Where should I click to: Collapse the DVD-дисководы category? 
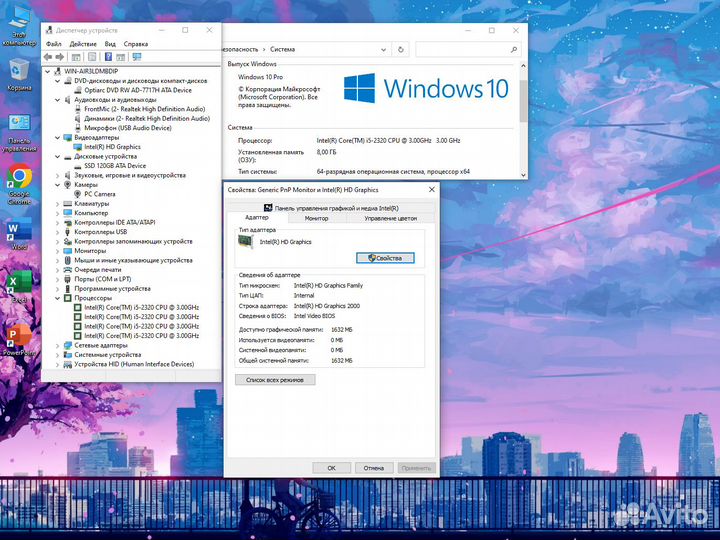point(57,81)
